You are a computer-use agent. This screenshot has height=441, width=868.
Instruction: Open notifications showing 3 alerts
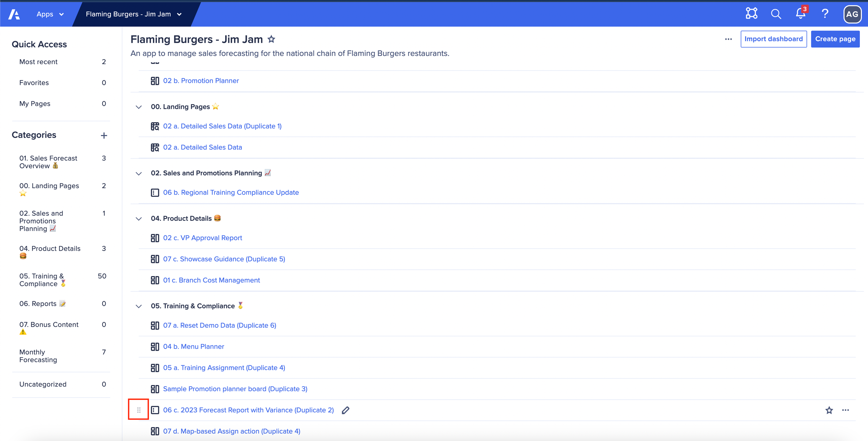click(800, 14)
